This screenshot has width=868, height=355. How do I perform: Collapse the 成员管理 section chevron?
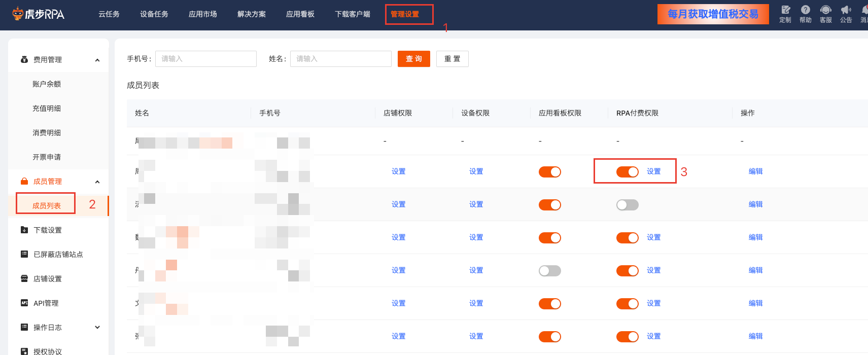[97, 182]
